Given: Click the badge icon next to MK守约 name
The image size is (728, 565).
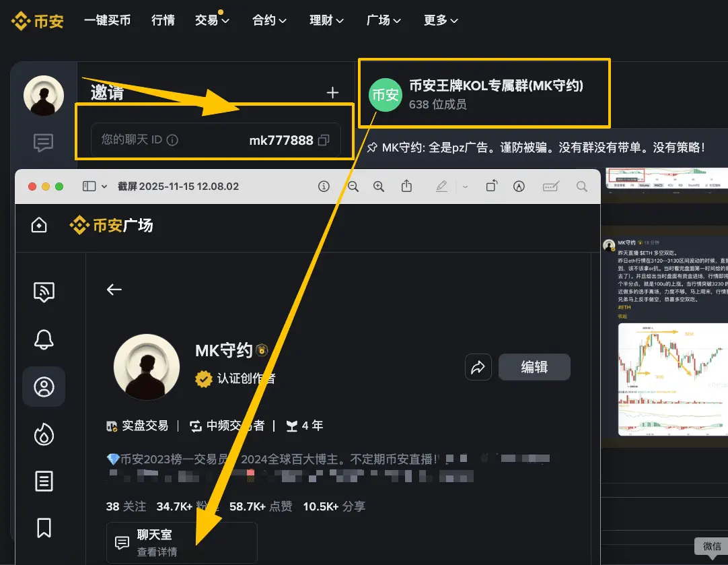Looking at the screenshot, I should 262,350.
